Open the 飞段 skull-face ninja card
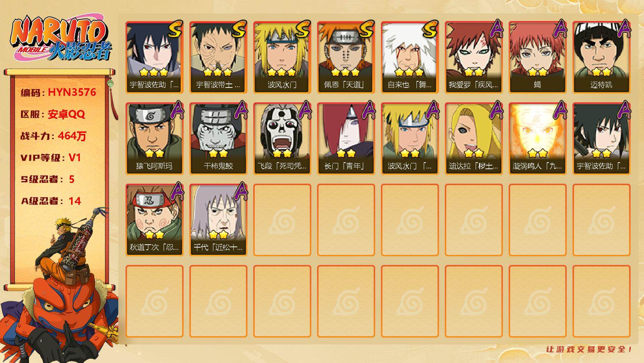 click(x=282, y=139)
